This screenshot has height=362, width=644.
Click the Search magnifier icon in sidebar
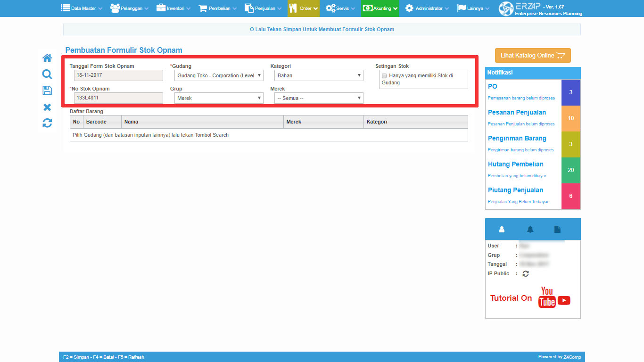pos(47,74)
